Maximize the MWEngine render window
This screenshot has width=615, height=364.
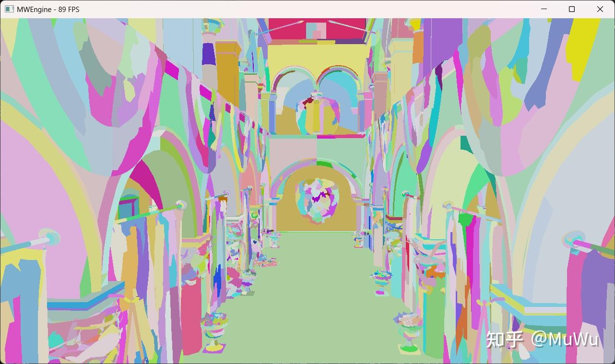pos(571,9)
